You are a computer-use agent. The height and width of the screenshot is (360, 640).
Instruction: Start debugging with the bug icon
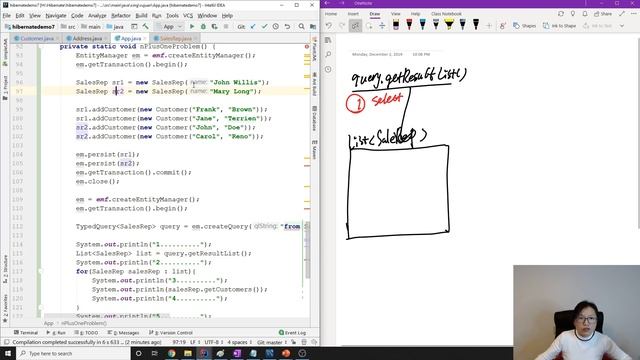point(203,27)
